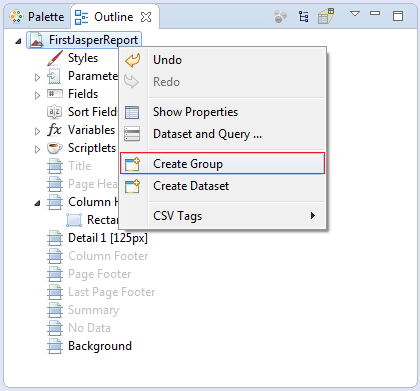
Task: Click the tree layout toolbar icon
Action: point(303,17)
